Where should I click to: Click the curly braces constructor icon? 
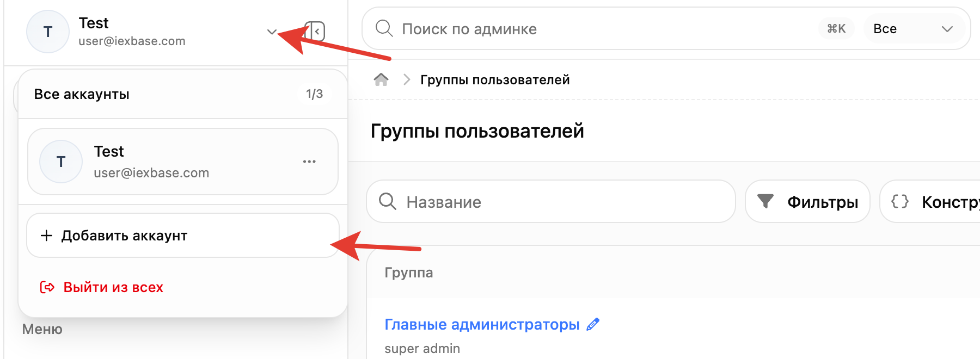900,201
